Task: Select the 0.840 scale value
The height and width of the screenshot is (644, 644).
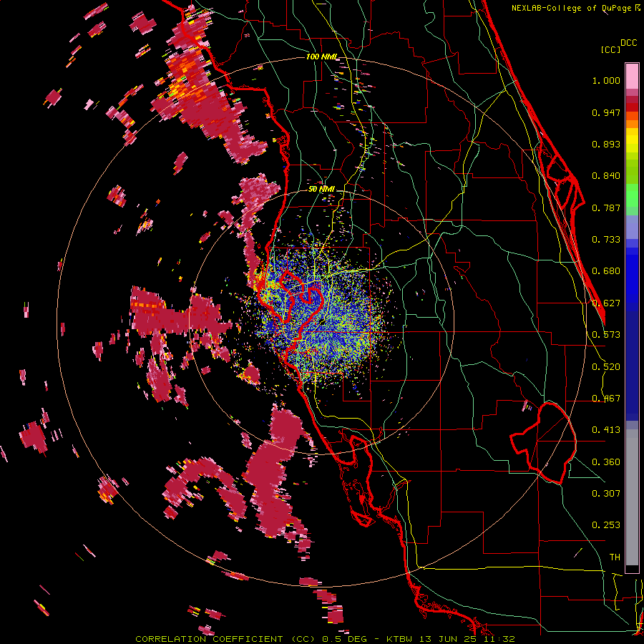Action: 606,176
